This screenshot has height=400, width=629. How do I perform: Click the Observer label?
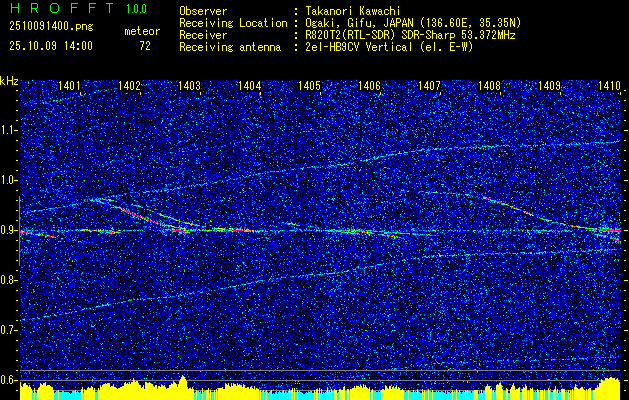click(203, 11)
